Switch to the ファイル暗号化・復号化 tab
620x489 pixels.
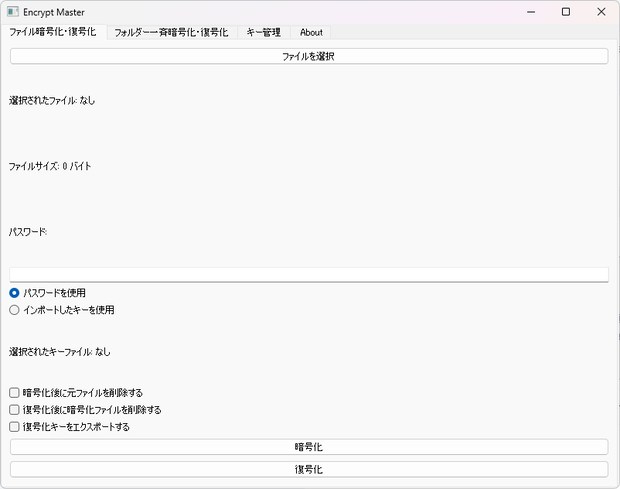tap(53, 32)
